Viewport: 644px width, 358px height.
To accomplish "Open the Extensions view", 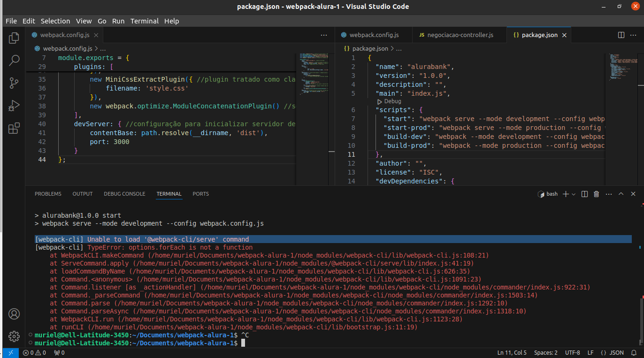I will click(x=14, y=128).
